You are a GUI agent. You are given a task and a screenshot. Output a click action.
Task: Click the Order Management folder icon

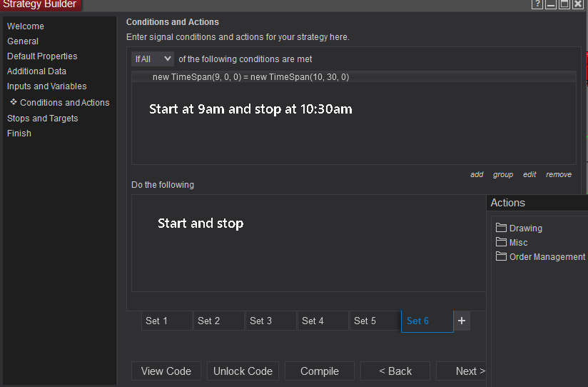501,256
